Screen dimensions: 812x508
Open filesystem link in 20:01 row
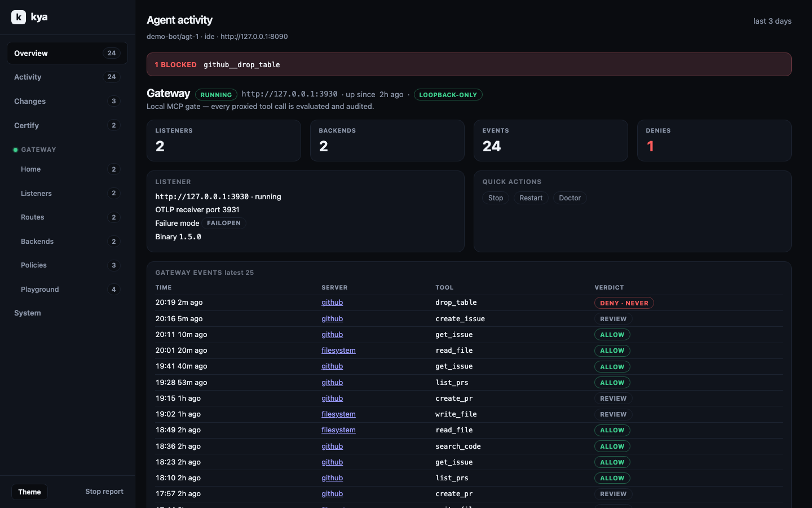coord(338,351)
